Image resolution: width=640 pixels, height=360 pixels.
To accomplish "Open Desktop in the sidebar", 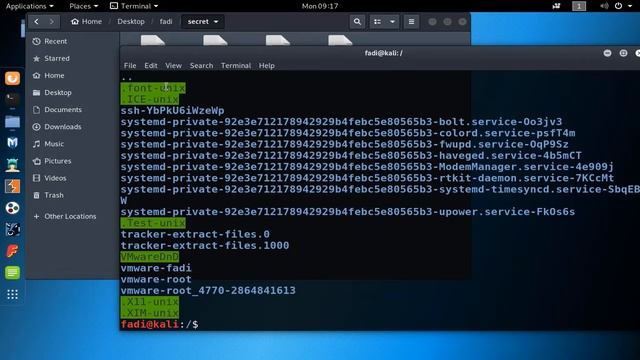I will click(x=52, y=93).
